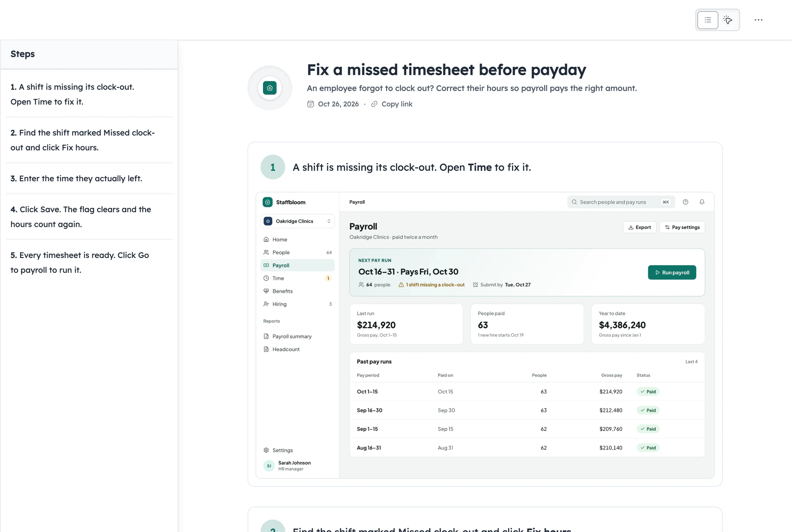Click the Run payroll button
The width and height of the screenshot is (792, 532).
click(x=672, y=272)
